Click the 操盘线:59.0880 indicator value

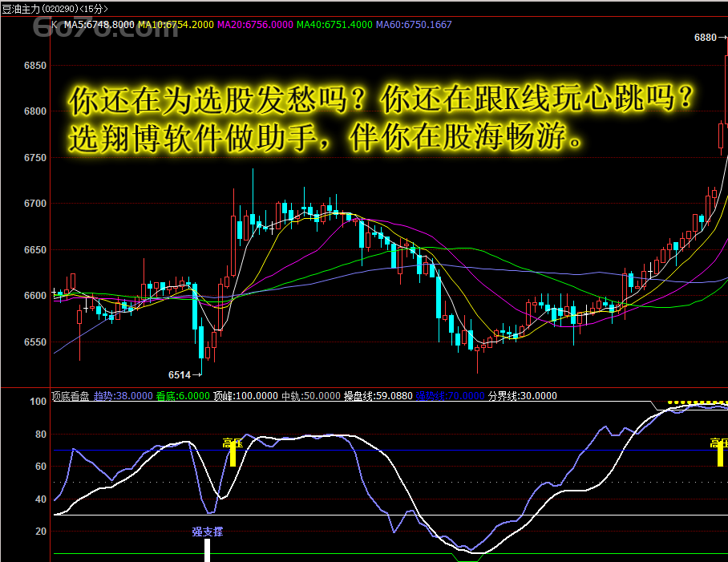click(x=378, y=396)
